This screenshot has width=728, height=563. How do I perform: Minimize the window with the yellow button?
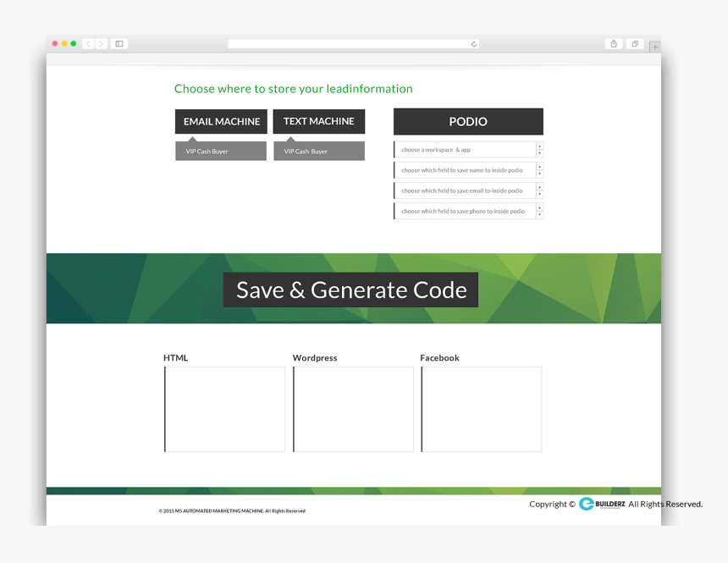pos(64,44)
